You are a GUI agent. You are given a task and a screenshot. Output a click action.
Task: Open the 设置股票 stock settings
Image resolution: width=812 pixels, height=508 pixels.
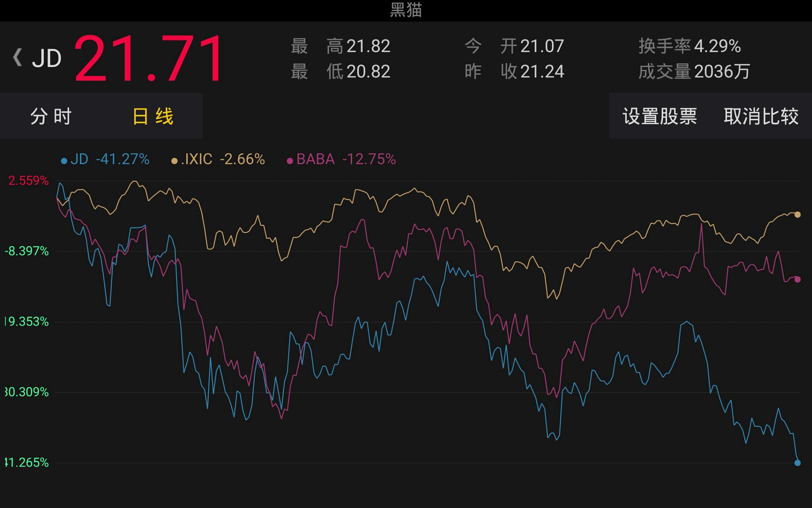[660, 116]
